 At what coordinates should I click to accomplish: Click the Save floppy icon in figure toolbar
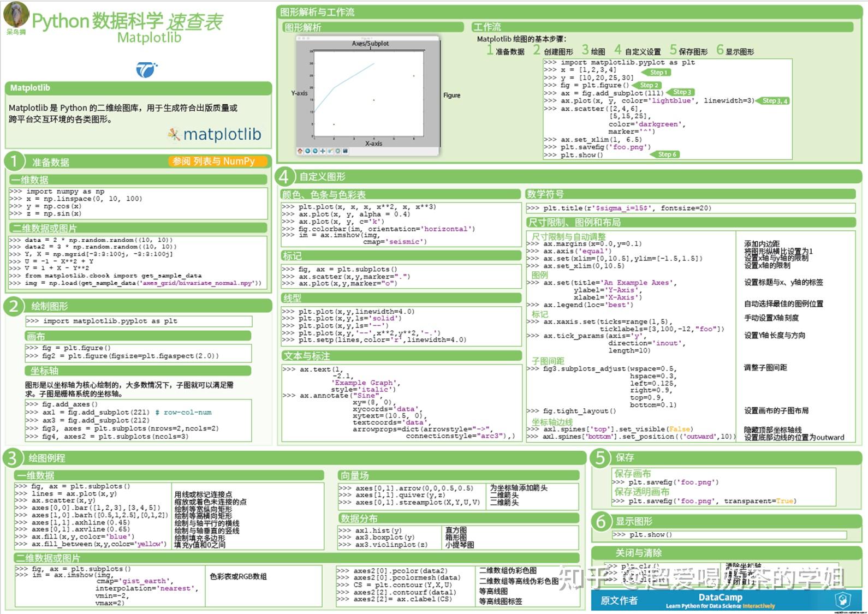(x=346, y=151)
